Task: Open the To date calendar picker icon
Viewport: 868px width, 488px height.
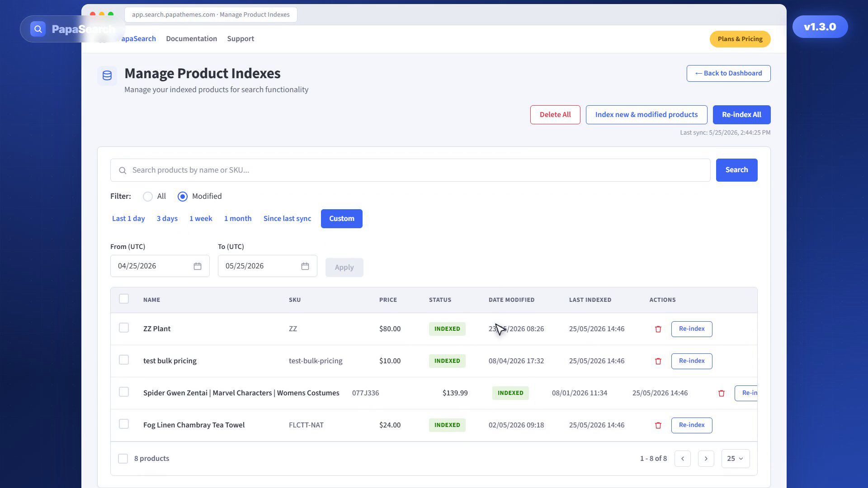Action: tap(305, 266)
